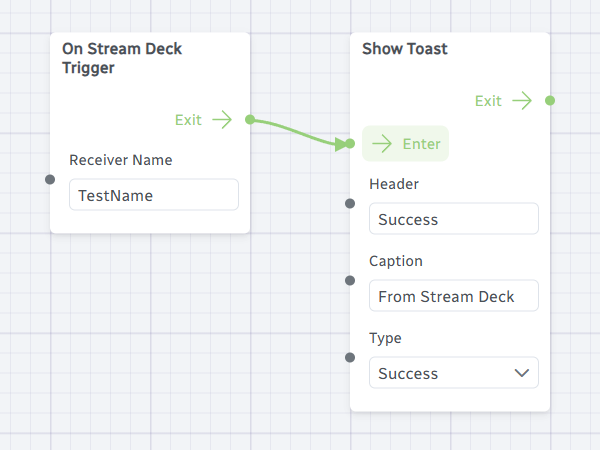This screenshot has width=600, height=450.
Task: Select the green Exit port of Show Toast
Action: click(550, 101)
